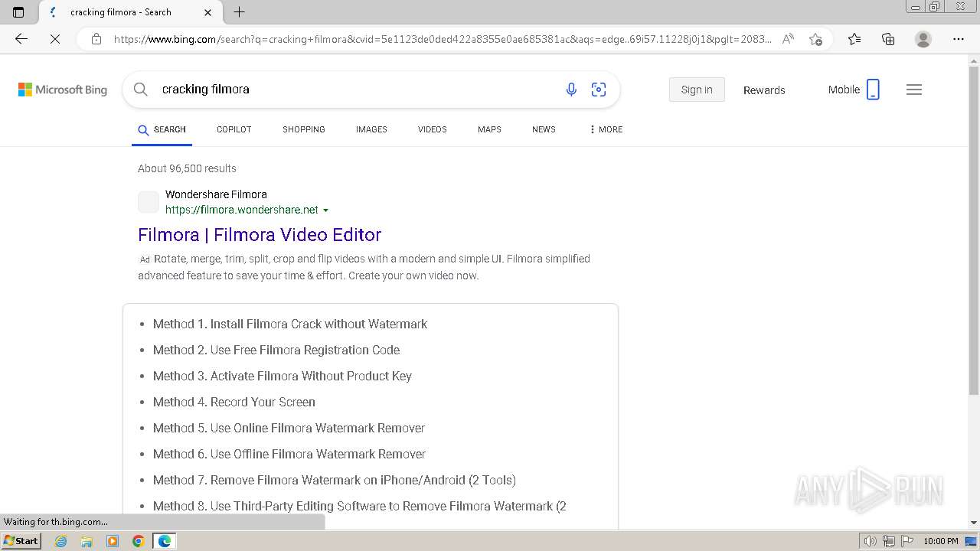
Task: Click the Wondershare Filmora site name
Action: [x=216, y=194]
